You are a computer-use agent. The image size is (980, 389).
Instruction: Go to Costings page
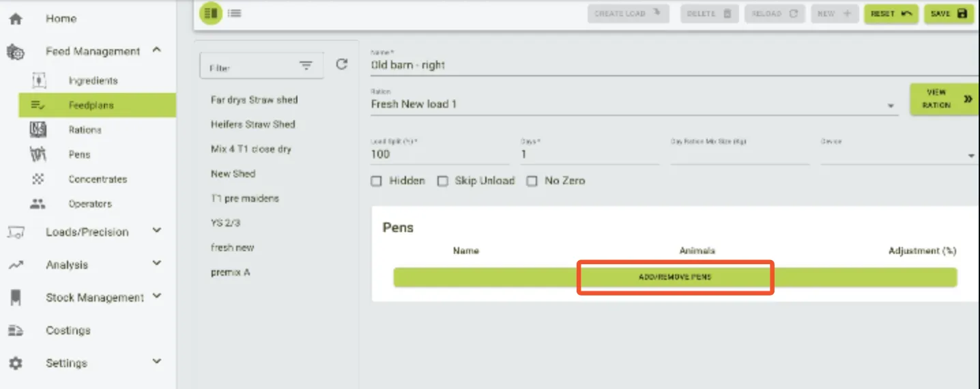(x=68, y=330)
